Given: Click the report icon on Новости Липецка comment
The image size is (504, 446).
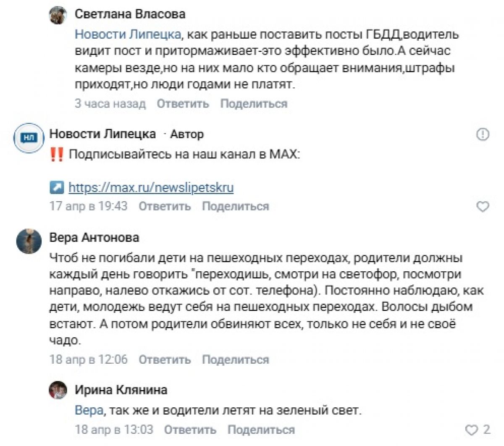Looking at the screenshot, I should (x=483, y=134).
